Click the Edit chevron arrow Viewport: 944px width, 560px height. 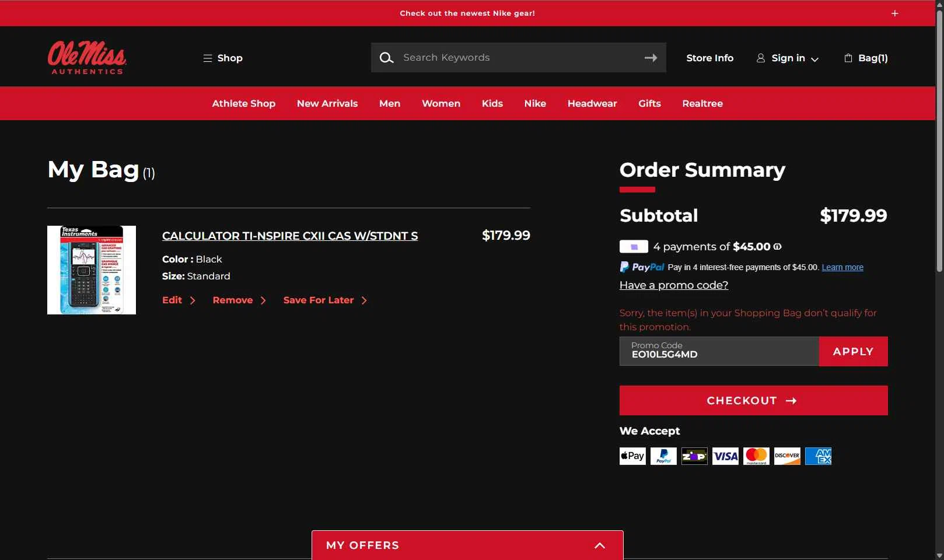(x=193, y=300)
